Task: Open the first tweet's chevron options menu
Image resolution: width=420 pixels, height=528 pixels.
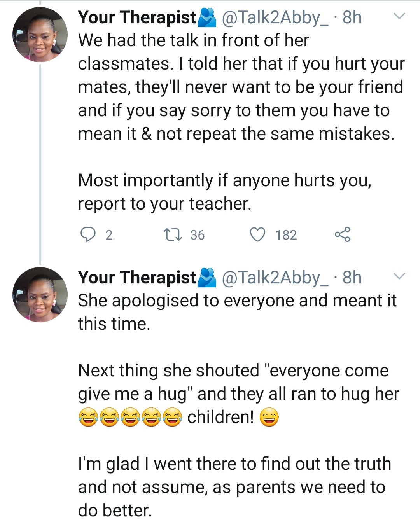Action: tap(399, 16)
